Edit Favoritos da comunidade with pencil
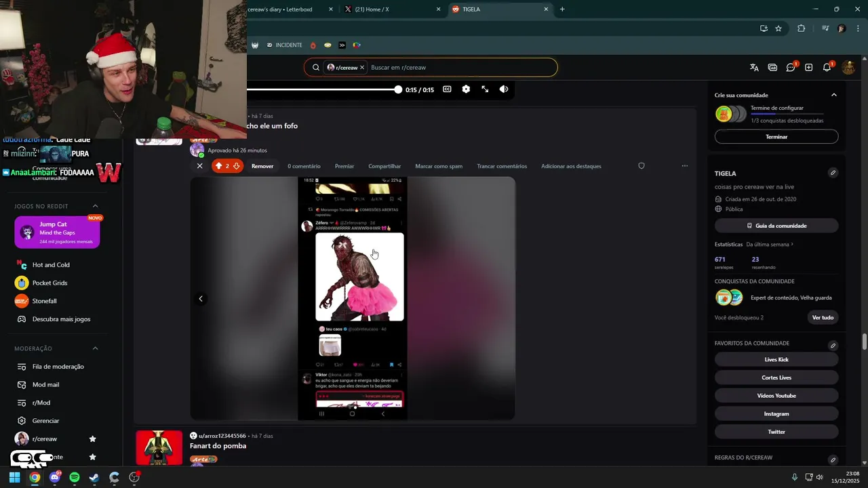Image resolution: width=868 pixels, height=488 pixels. point(833,346)
